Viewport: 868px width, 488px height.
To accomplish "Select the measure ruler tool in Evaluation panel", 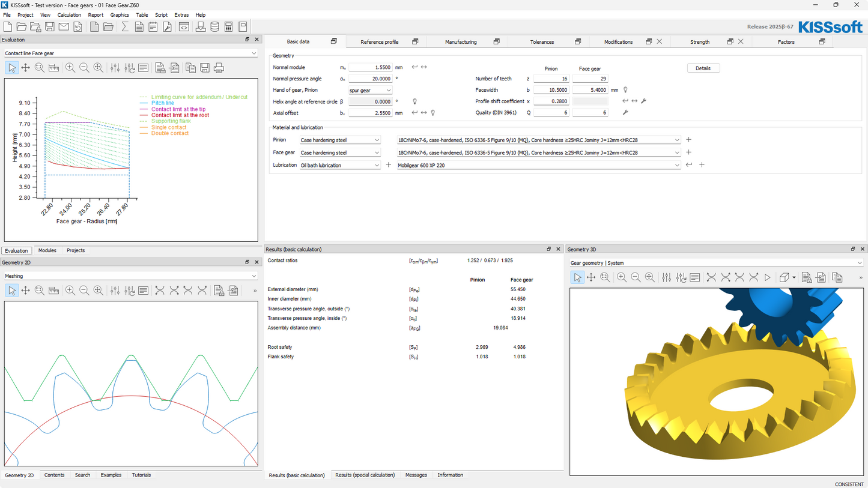I will click(x=53, y=68).
